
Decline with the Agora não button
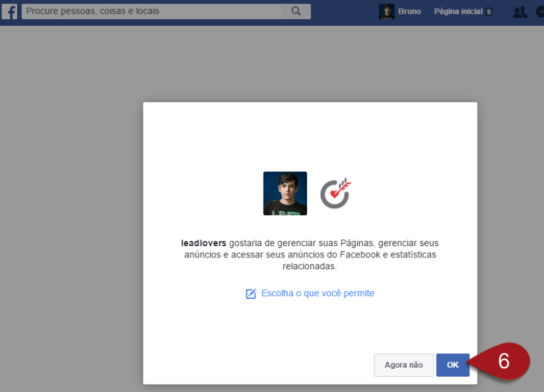point(403,365)
